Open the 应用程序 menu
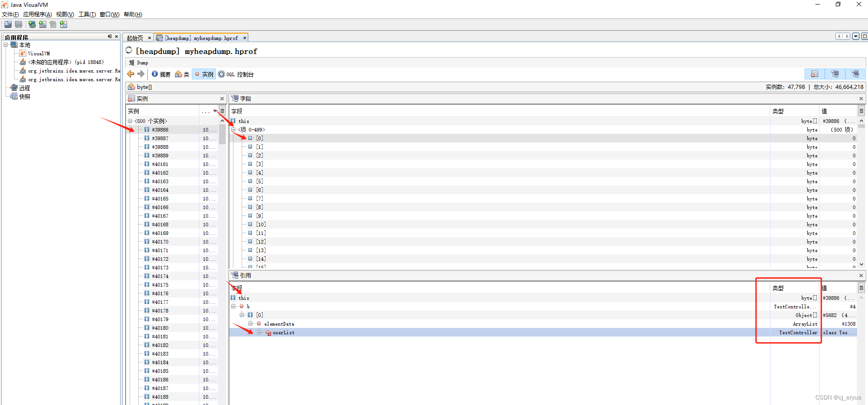 37,15
